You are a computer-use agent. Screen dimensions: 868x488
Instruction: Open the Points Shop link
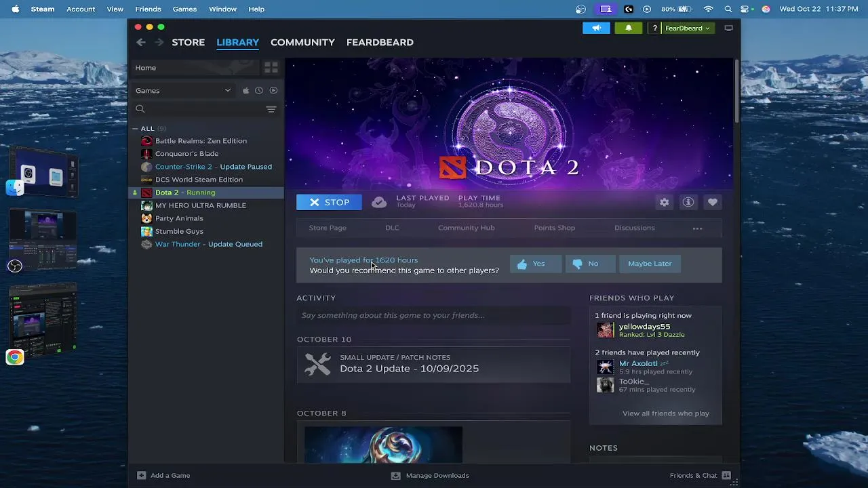[554, 228]
